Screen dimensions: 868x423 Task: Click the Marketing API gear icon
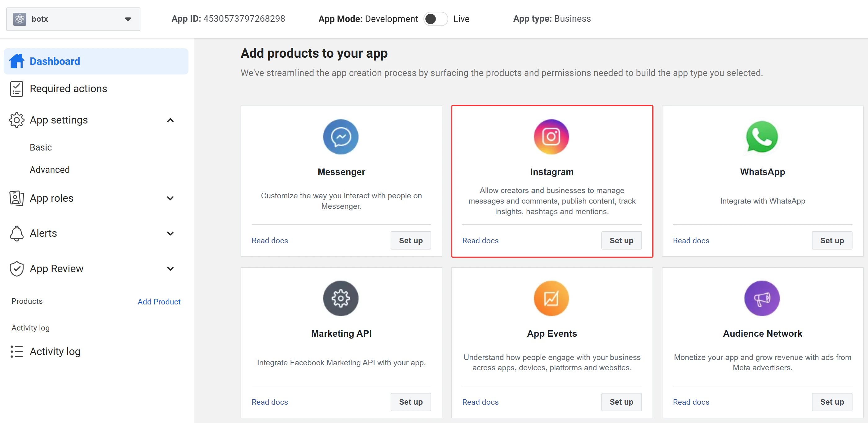tap(341, 298)
